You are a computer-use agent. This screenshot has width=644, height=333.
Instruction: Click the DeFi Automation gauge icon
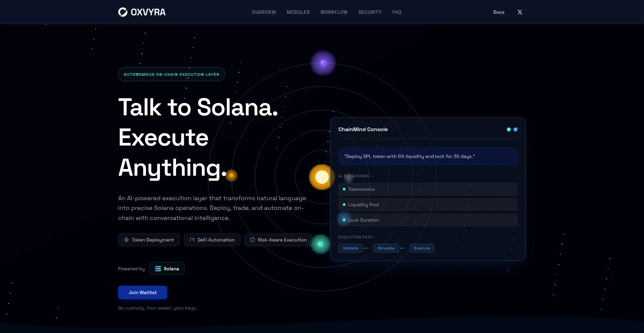(192, 240)
